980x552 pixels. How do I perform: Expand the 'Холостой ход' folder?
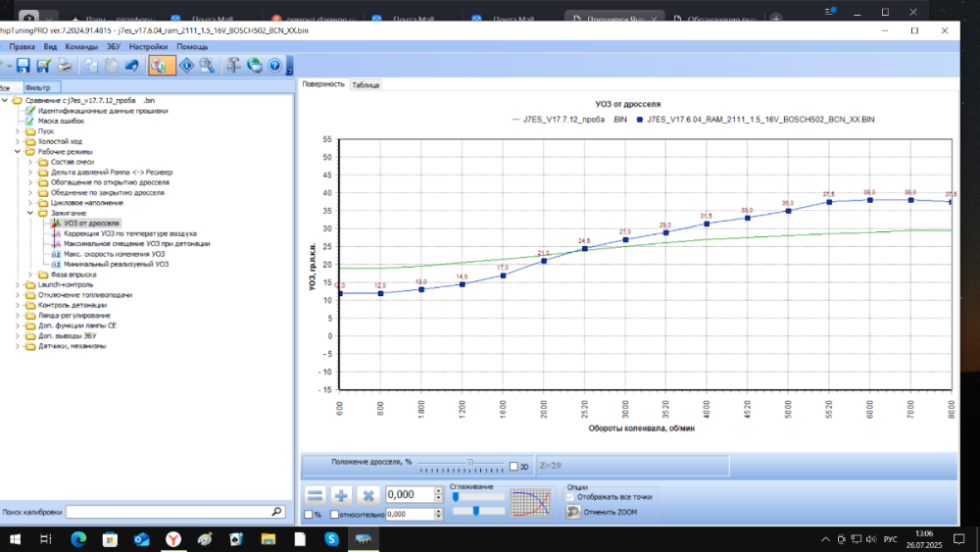pos(19,141)
